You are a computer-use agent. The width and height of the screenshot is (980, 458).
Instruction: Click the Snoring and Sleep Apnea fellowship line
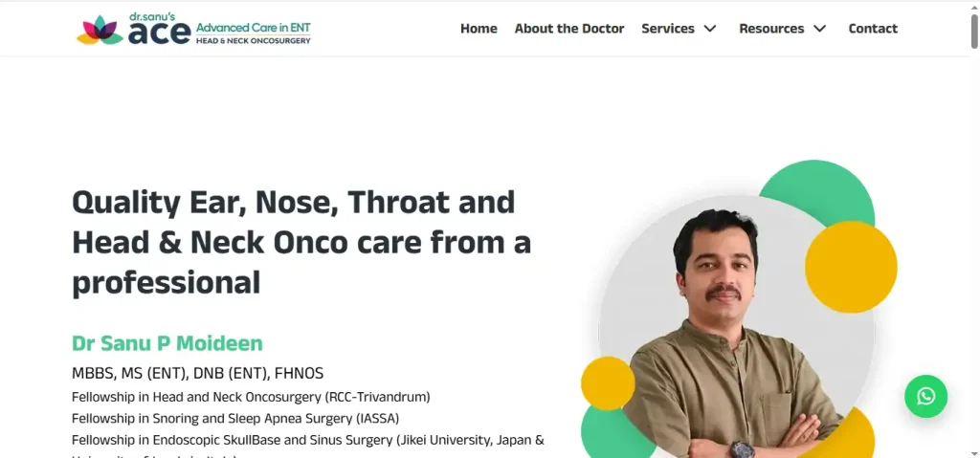tap(235, 418)
